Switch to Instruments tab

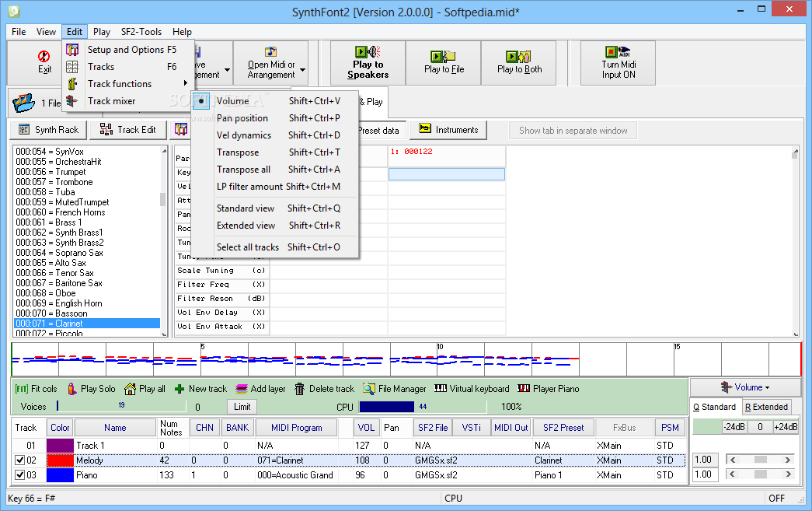448,130
